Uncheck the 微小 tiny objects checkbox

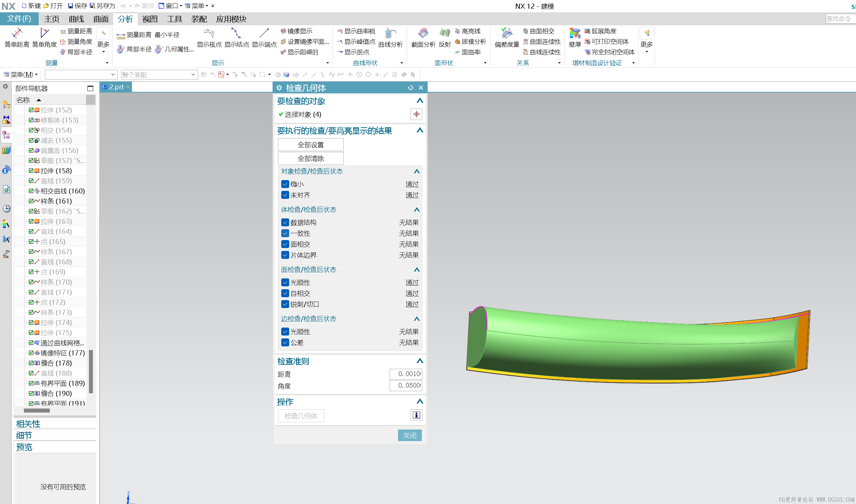285,184
